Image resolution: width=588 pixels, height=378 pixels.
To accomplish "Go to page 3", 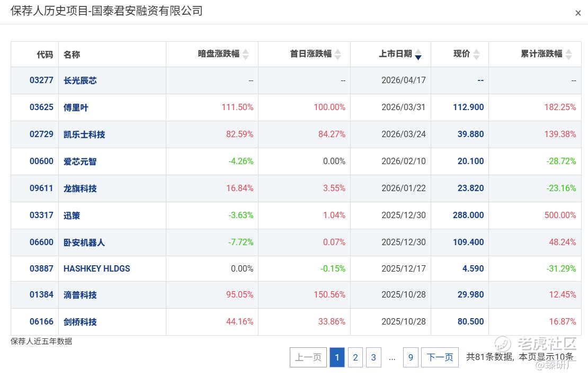I will pyautogui.click(x=373, y=357).
